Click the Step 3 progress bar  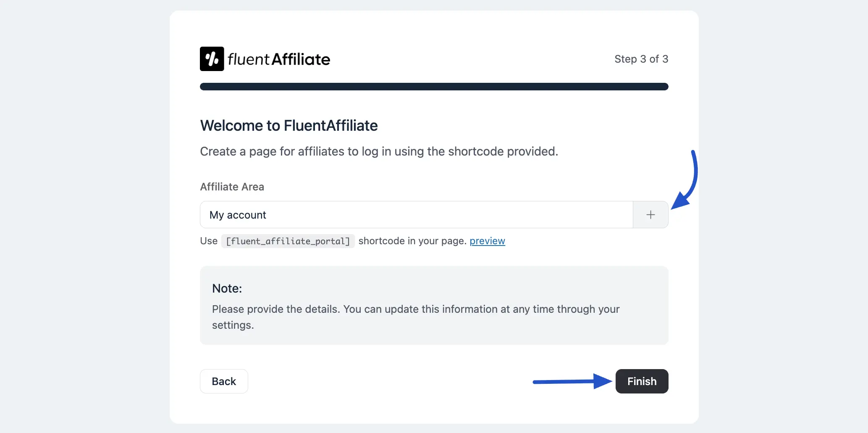[434, 86]
